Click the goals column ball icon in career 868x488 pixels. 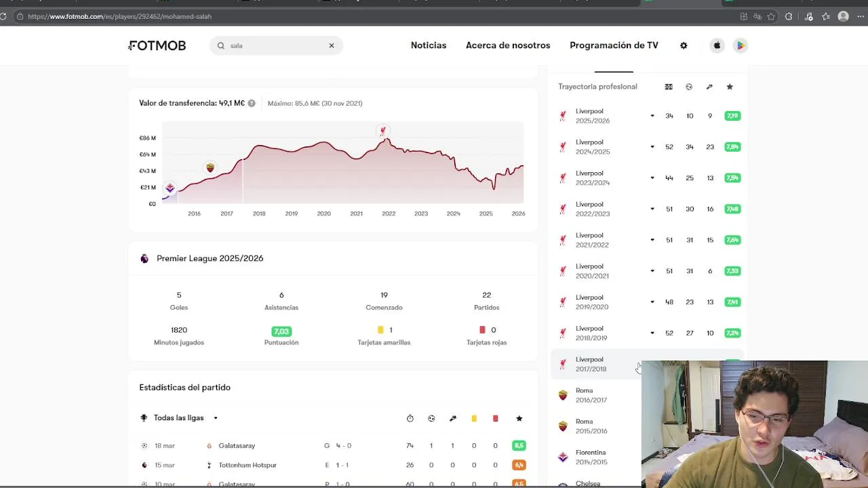pyautogui.click(x=689, y=87)
